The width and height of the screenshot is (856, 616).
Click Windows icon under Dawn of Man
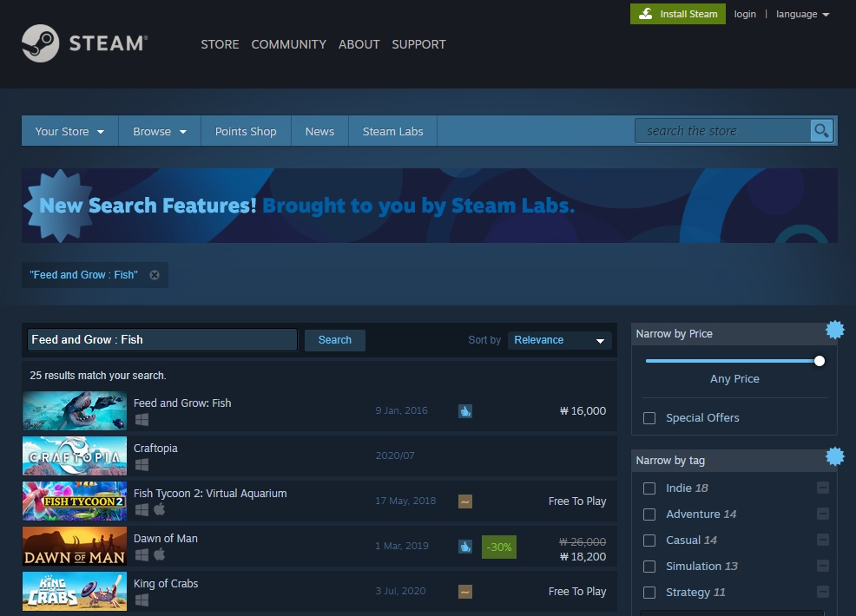(142, 555)
